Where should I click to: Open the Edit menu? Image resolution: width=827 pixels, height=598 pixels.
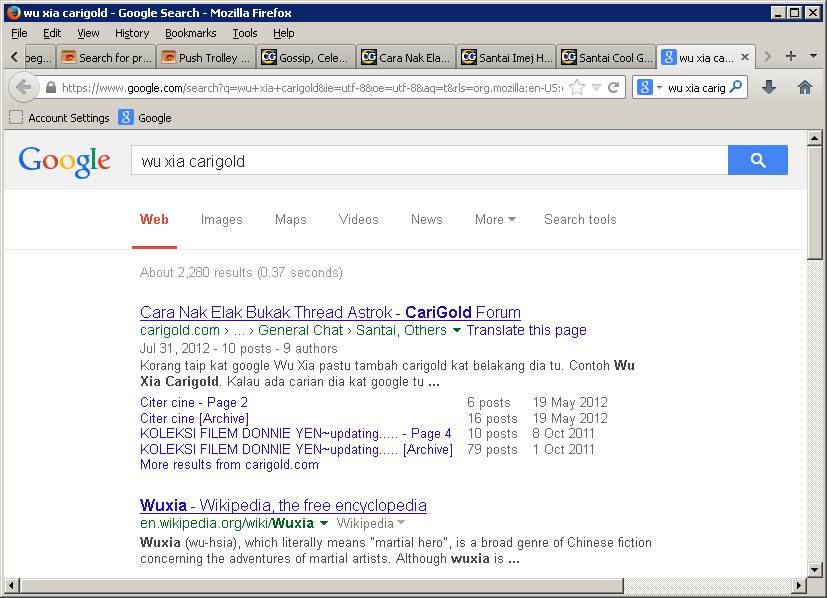pos(52,33)
